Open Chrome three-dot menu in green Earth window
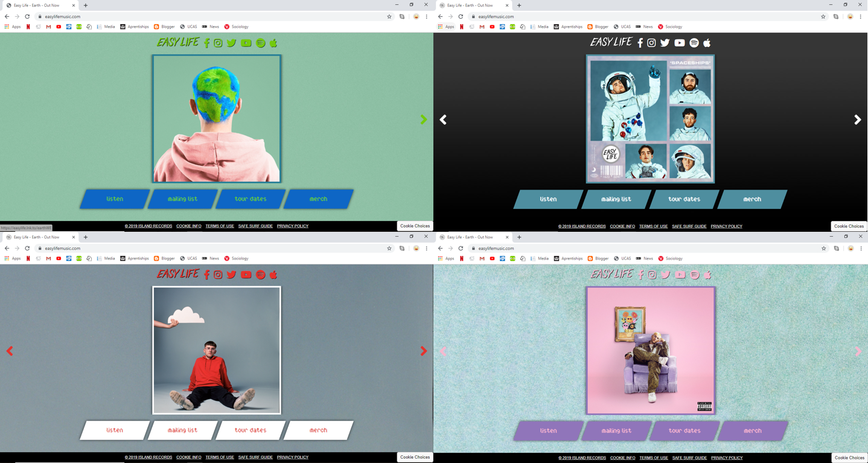 426,16
